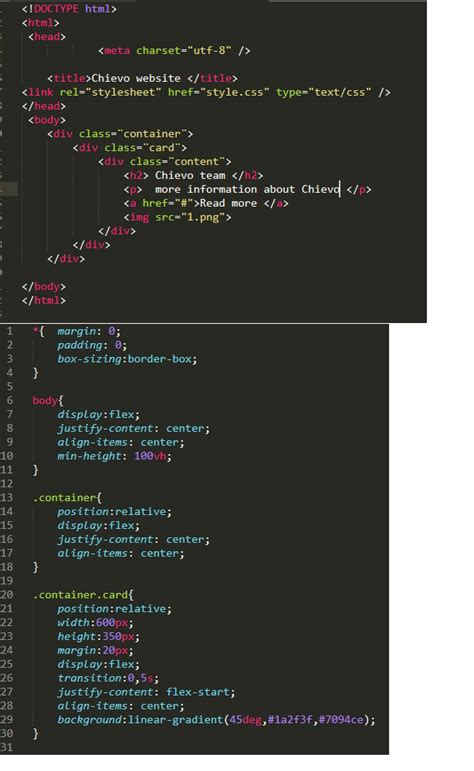Click line number 31 in the gutter
Image resolution: width=474 pixels, height=771 pixels.
click(x=7, y=747)
